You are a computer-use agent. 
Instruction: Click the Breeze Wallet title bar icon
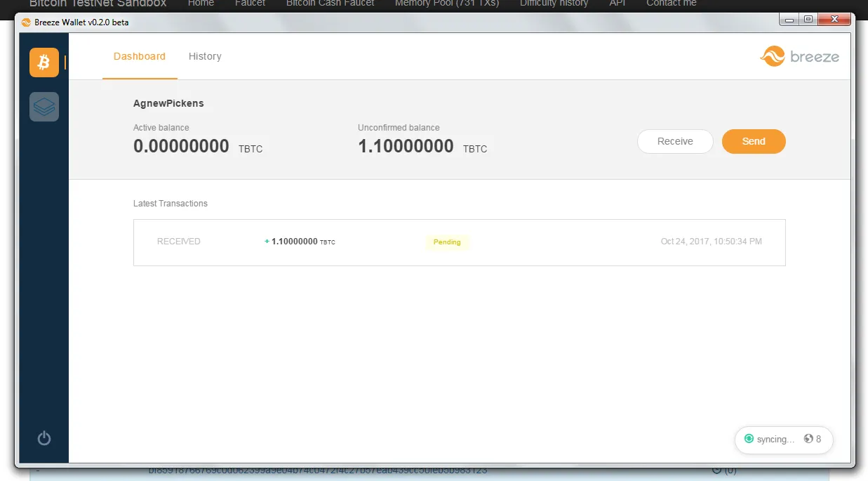pos(26,22)
